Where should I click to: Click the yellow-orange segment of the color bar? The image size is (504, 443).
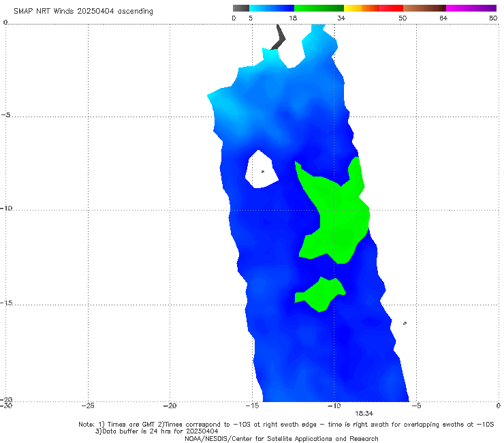[361, 8]
